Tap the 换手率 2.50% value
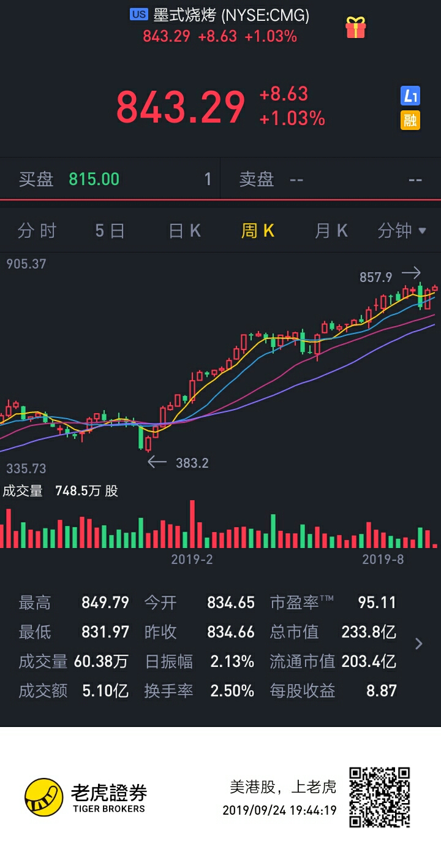The width and height of the screenshot is (441, 868). pos(232,691)
